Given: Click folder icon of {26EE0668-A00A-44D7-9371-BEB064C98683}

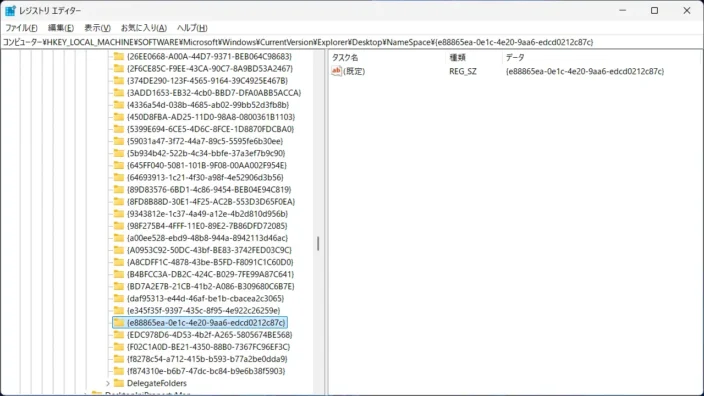Looking at the screenshot, I should (119, 56).
